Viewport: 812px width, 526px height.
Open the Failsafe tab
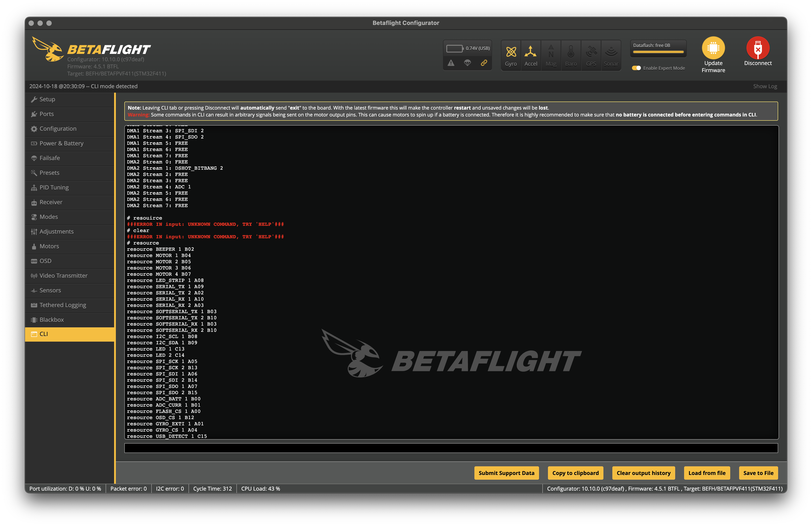pos(70,158)
